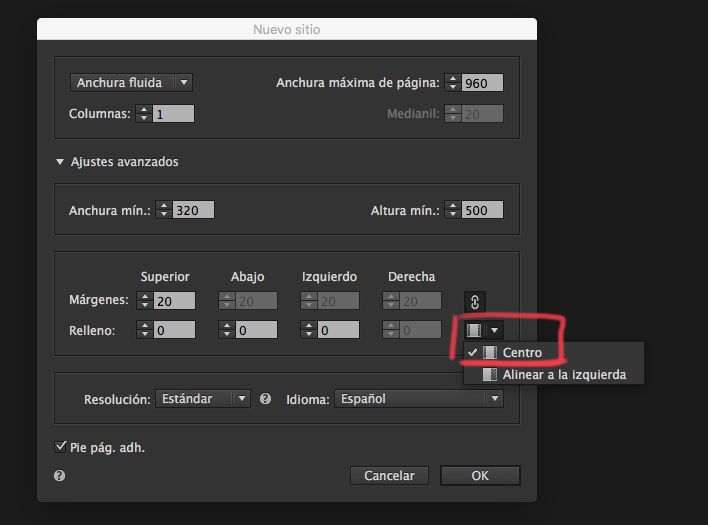This screenshot has height=525, width=708.
Task: Click the help icon next to Resolución
Action: click(x=265, y=399)
